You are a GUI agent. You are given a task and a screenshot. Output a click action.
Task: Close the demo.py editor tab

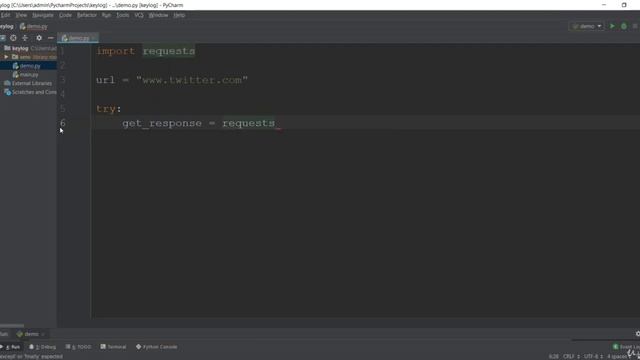[94, 38]
